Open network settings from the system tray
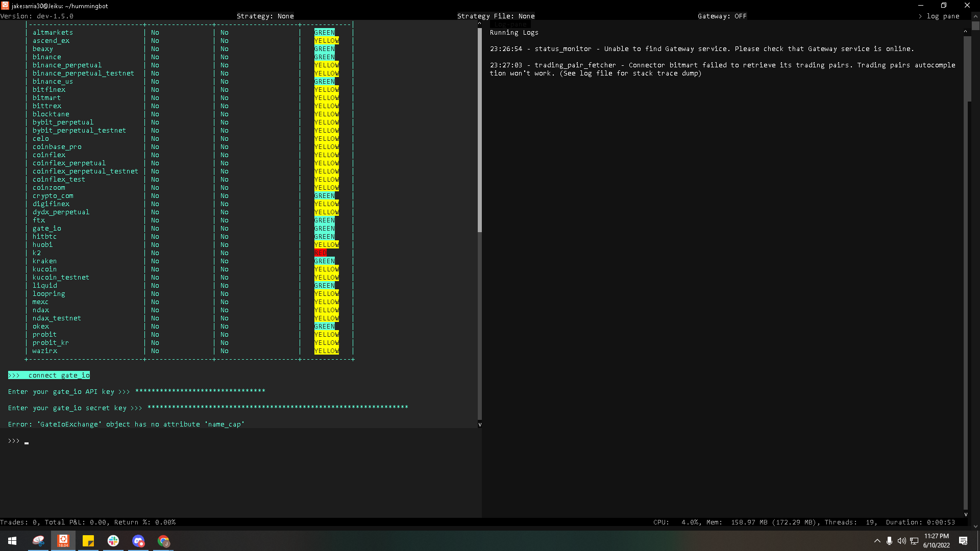Image resolution: width=980 pixels, height=551 pixels. pos(913,541)
